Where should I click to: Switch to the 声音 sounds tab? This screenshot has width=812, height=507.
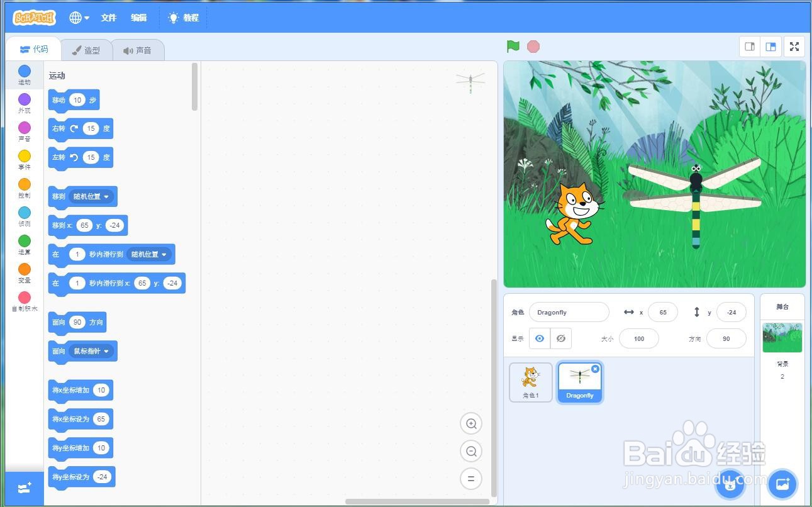click(x=138, y=50)
